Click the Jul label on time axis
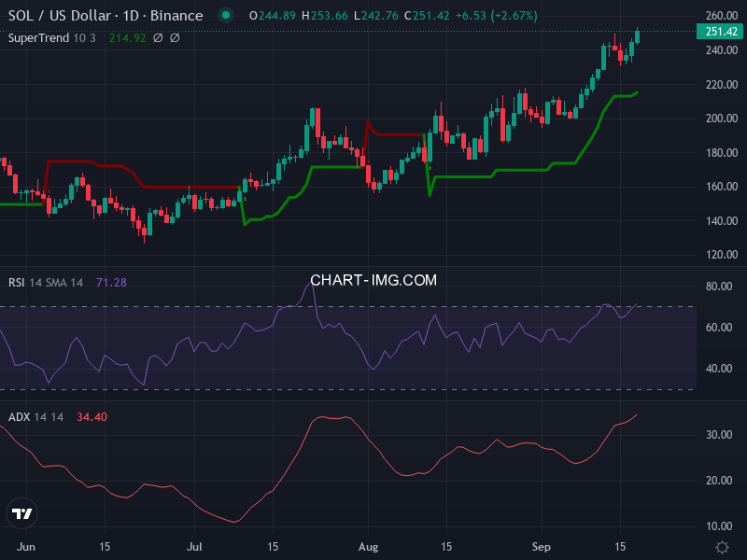The image size is (747, 560). coord(196,546)
